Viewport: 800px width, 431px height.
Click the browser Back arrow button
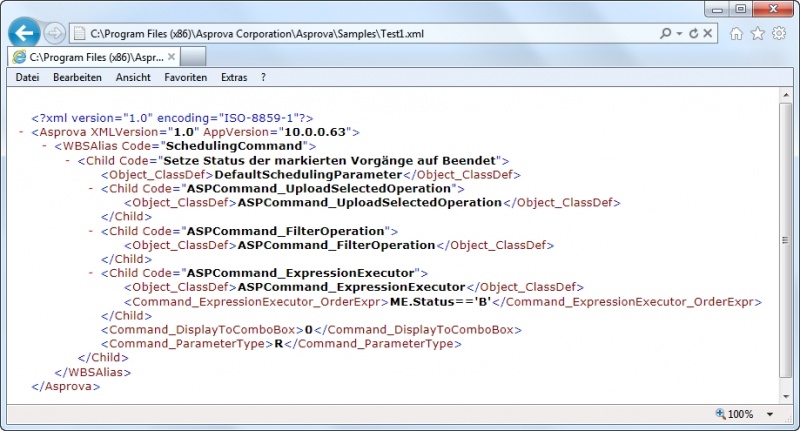(25, 33)
